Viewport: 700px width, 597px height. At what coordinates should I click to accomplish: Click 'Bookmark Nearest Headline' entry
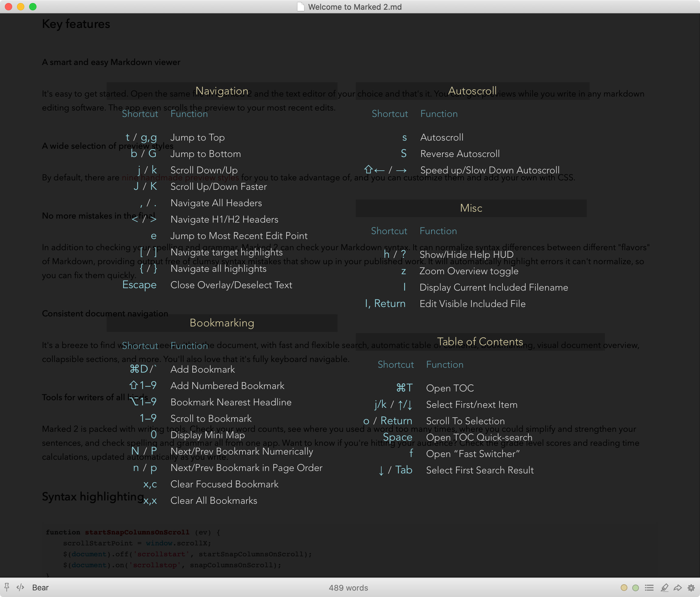[231, 402]
